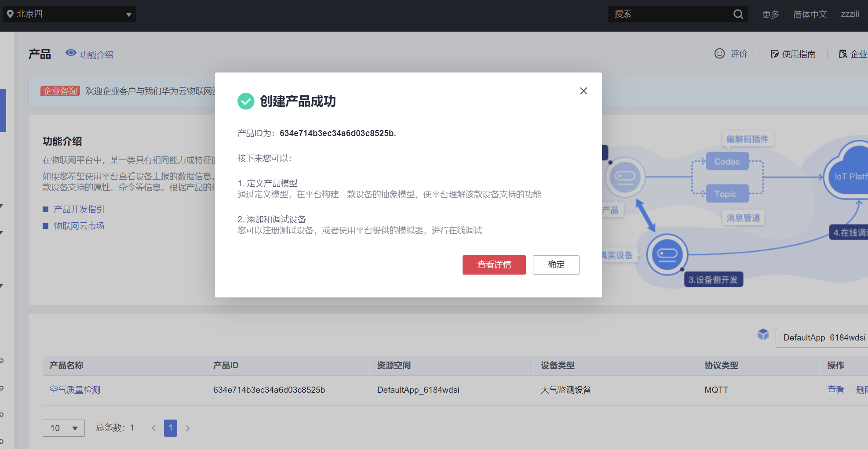This screenshot has width=868, height=449.
Task: Click the resource space cube icon
Action: pyautogui.click(x=763, y=335)
